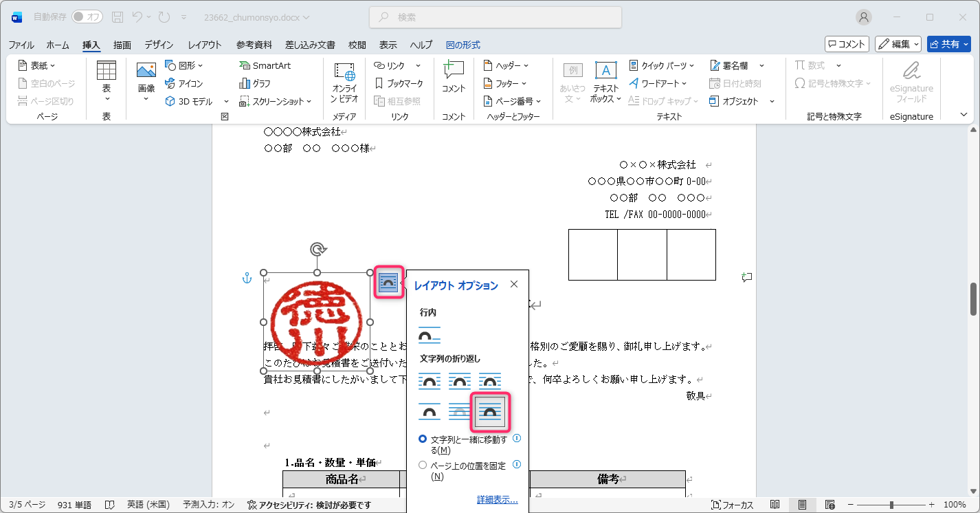
Task: Choose the 行内 (inline) layout icon
Action: click(x=430, y=335)
